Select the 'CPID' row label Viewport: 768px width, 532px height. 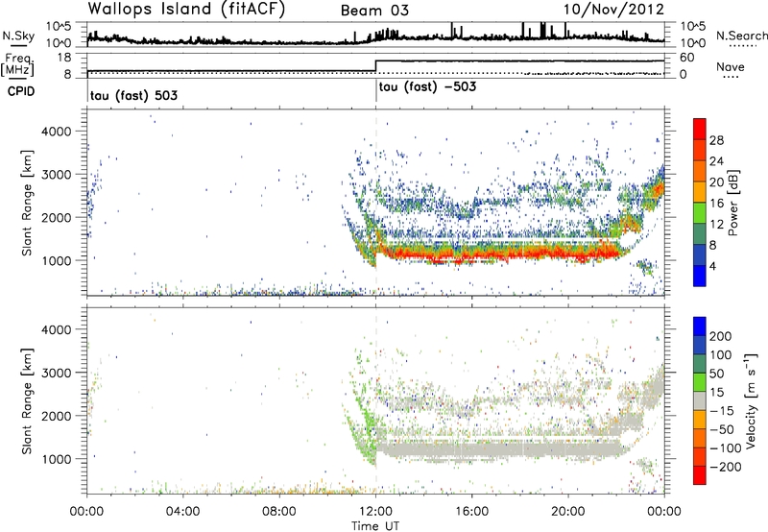click(21, 91)
